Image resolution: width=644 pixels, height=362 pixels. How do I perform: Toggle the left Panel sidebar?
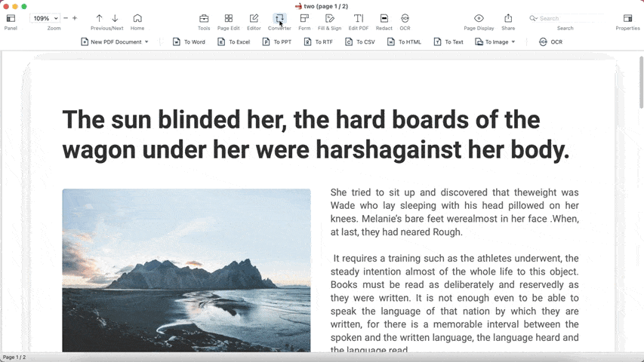[x=11, y=19]
